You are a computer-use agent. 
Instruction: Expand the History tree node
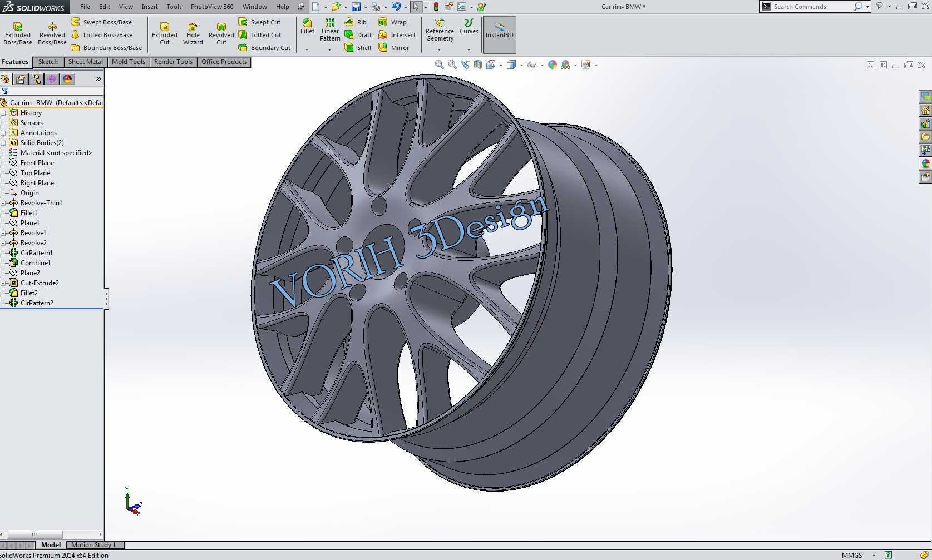tap(3, 113)
